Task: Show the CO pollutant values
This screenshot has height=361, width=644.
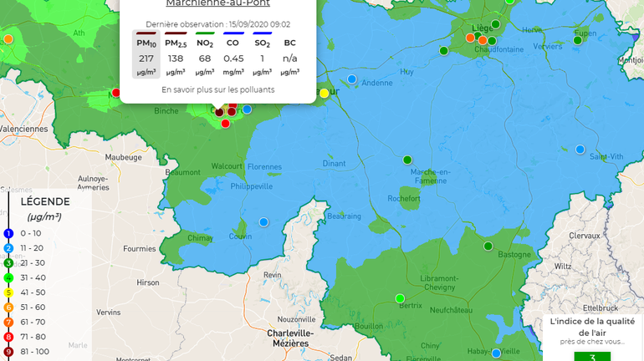Action: tap(233, 43)
